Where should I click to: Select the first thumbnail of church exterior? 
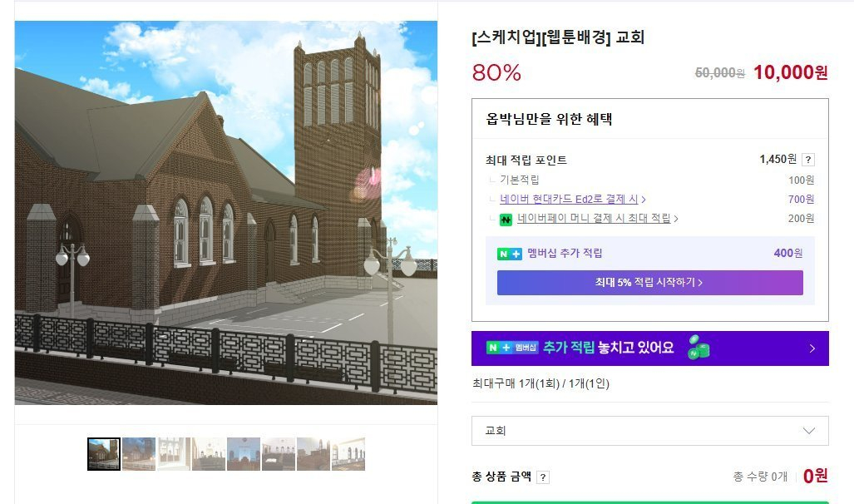104,454
